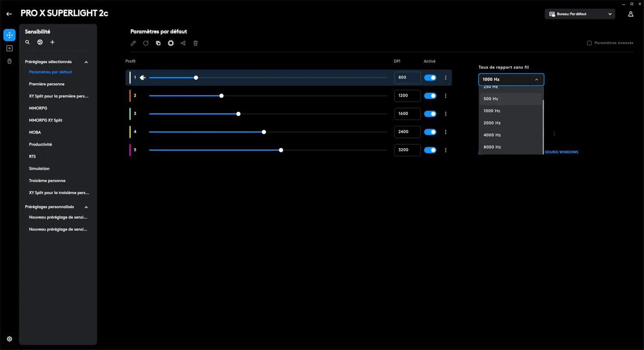Reset preset with the circular arrow icon

(x=146, y=43)
